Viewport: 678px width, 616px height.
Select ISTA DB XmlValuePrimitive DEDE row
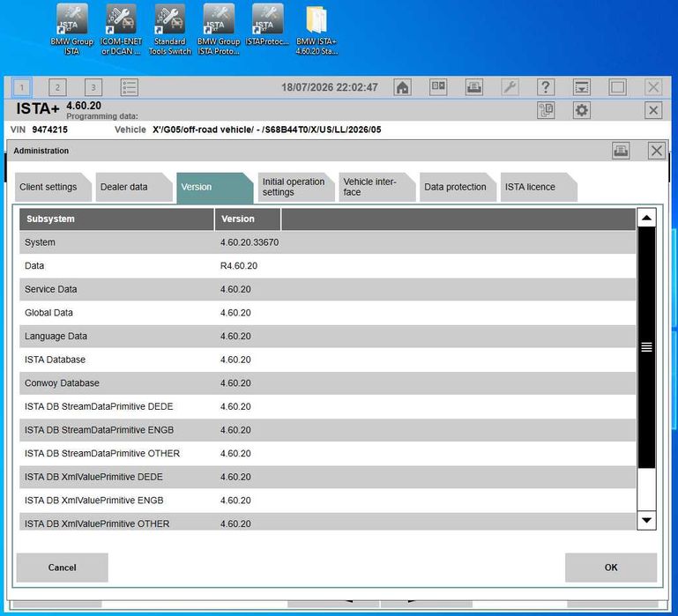click(x=327, y=477)
